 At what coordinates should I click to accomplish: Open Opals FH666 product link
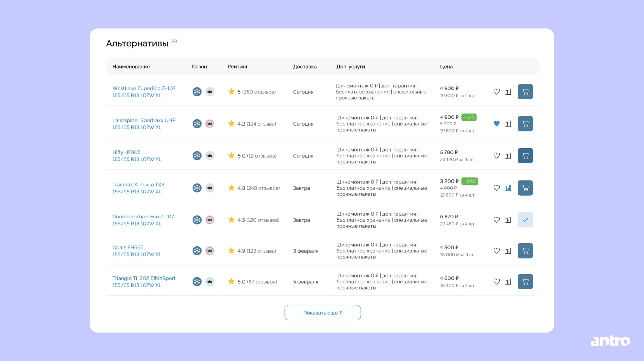click(128, 247)
